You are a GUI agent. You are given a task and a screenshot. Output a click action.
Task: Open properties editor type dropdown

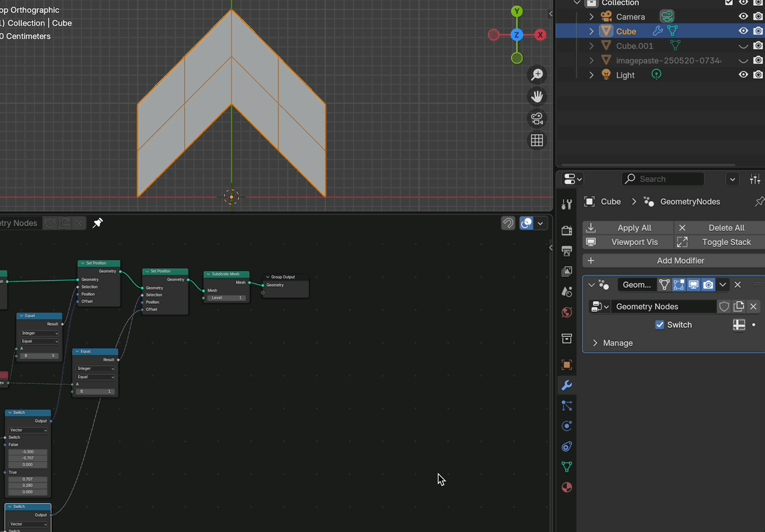click(x=573, y=179)
